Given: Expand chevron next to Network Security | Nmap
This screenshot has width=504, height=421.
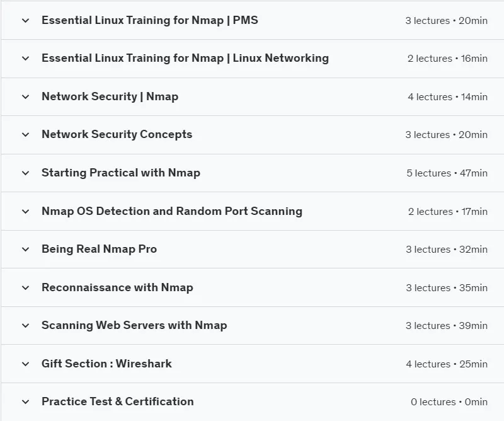Looking at the screenshot, I should point(25,97).
